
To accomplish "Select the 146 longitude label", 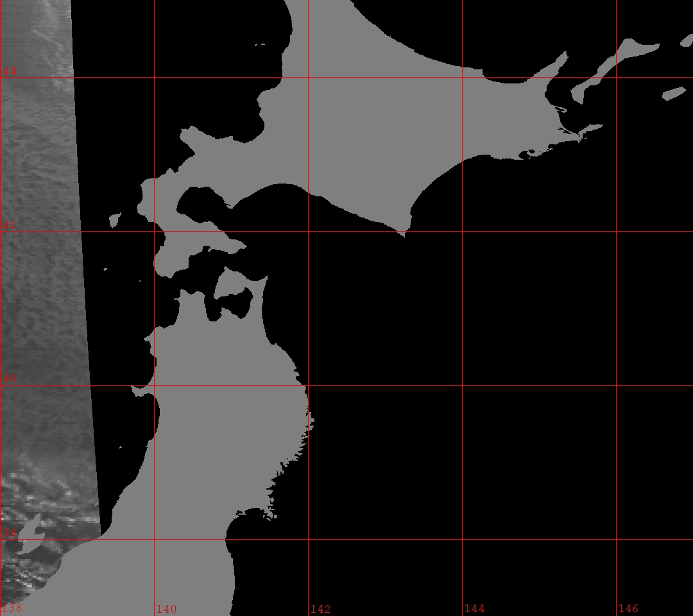I will tap(628, 609).
